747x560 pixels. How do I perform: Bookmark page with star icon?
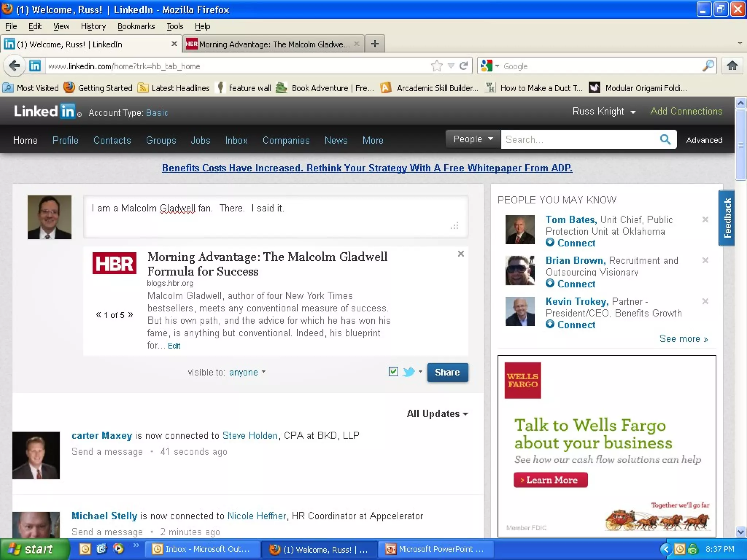436,66
